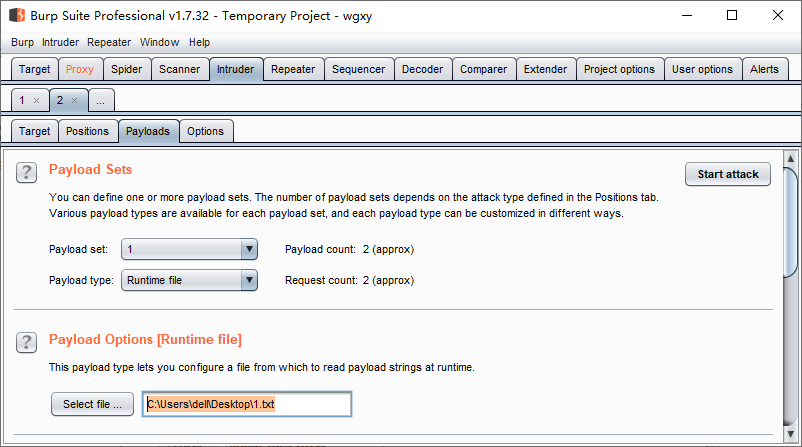Open the Intruder Options sub-tab
Image resolution: width=802 pixels, height=447 pixels.
coord(205,131)
